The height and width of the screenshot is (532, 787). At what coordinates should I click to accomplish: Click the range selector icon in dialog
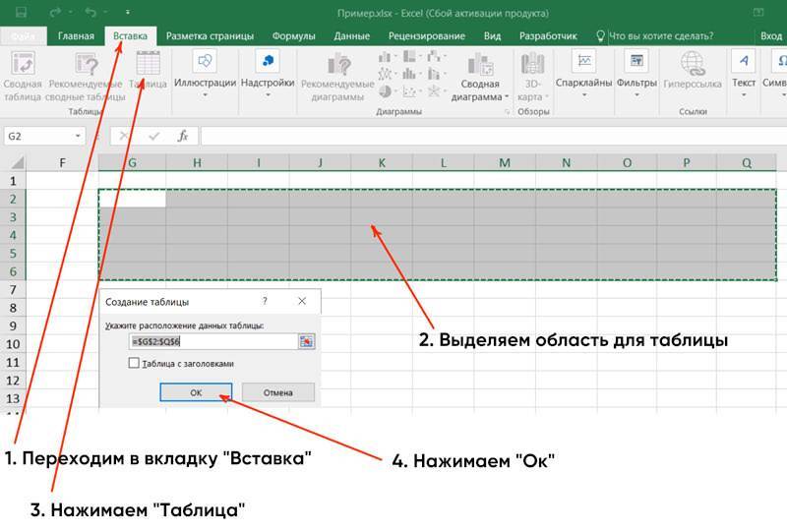(x=306, y=342)
